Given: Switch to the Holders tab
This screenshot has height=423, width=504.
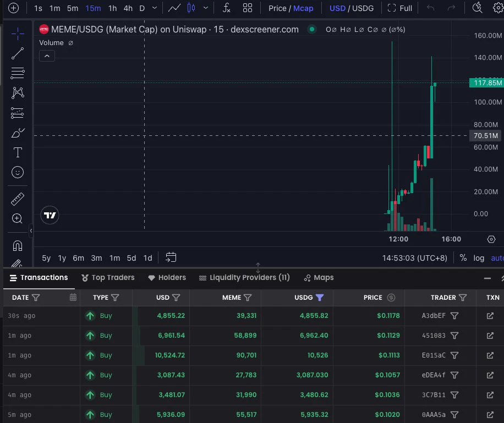Looking at the screenshot, I should click(x=167, y=278).
